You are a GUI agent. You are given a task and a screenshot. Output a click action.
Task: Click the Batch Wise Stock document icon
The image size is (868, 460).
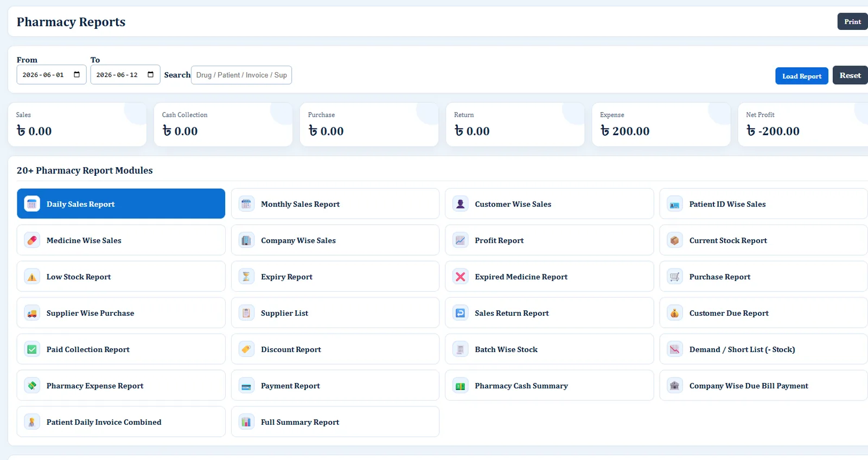(x=461, y=349)
